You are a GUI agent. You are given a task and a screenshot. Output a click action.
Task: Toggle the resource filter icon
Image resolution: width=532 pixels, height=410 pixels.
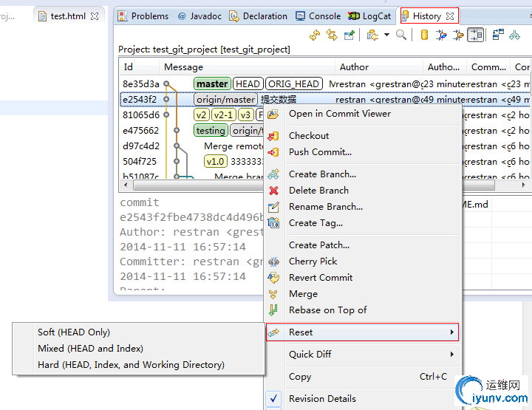pos(475,35)
